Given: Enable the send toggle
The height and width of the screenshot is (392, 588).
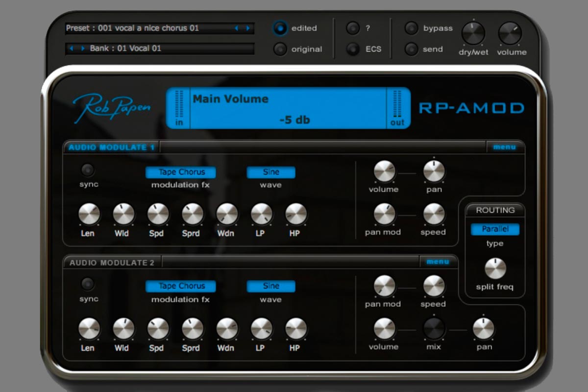Looking at the screenshot, I should click(411, 49).
